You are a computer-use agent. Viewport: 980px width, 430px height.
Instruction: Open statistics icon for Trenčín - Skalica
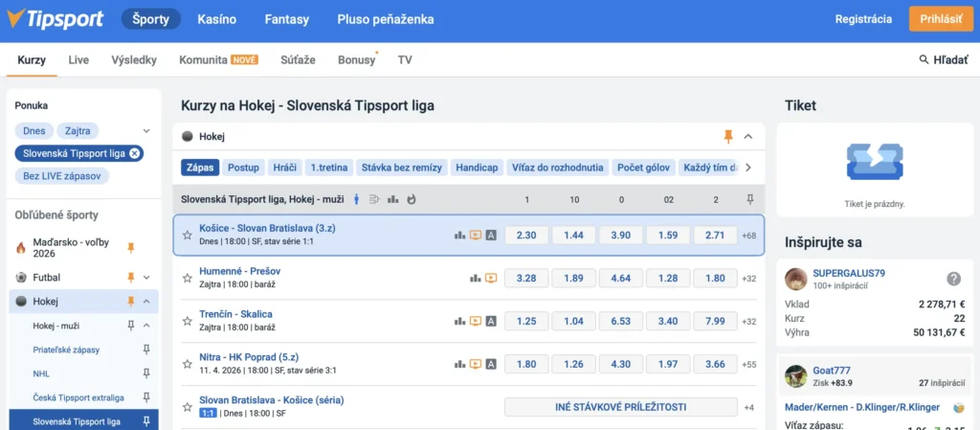tap(460, 321)
